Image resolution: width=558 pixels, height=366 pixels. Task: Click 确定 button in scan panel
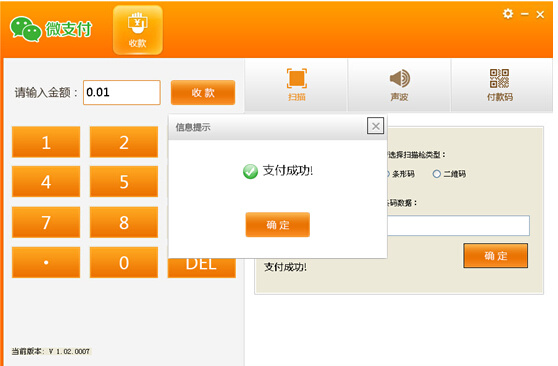[x=495, y=256]
